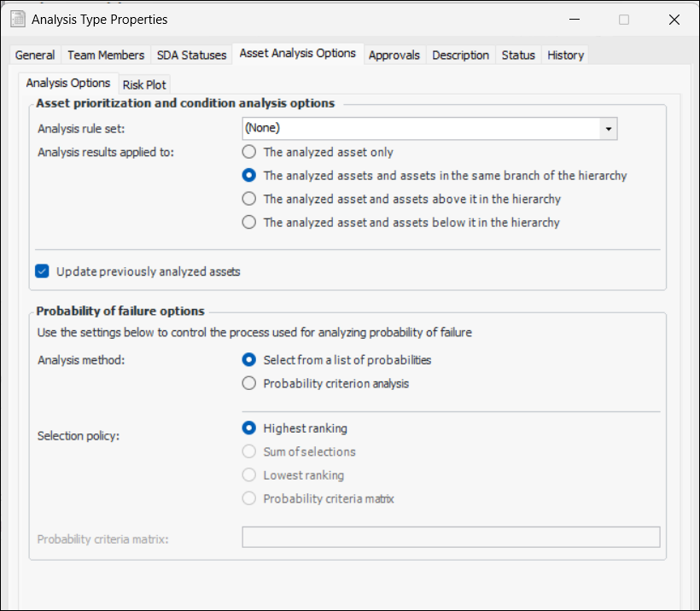Select 'The analyzed asset only' option
Screen dimensions: 700x611
249,153
